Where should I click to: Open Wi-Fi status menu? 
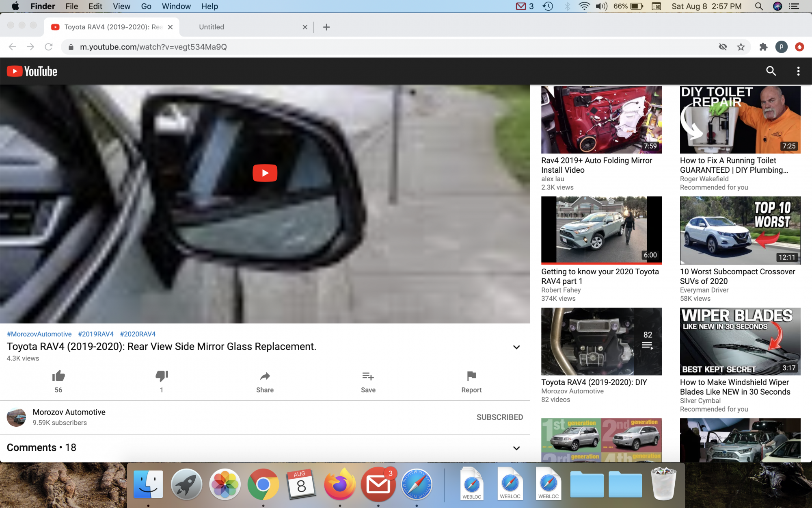(x=584, y=6)
